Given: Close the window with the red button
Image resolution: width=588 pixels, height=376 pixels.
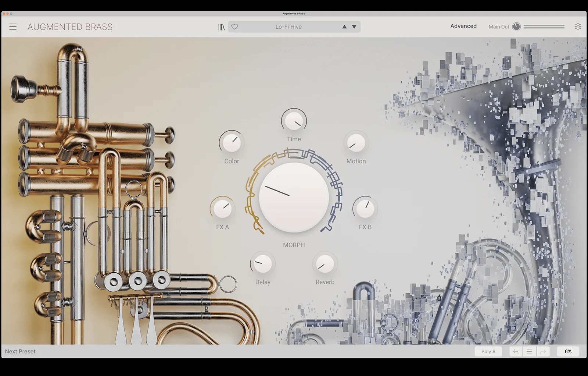Looking at the screenshot, I should 4,14.
